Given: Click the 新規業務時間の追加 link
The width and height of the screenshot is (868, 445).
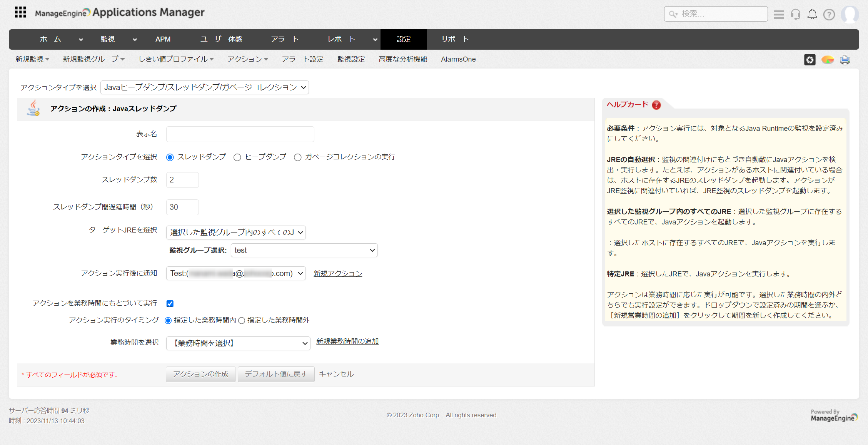Looking at the screenshot, I should (x=347, y=341).
